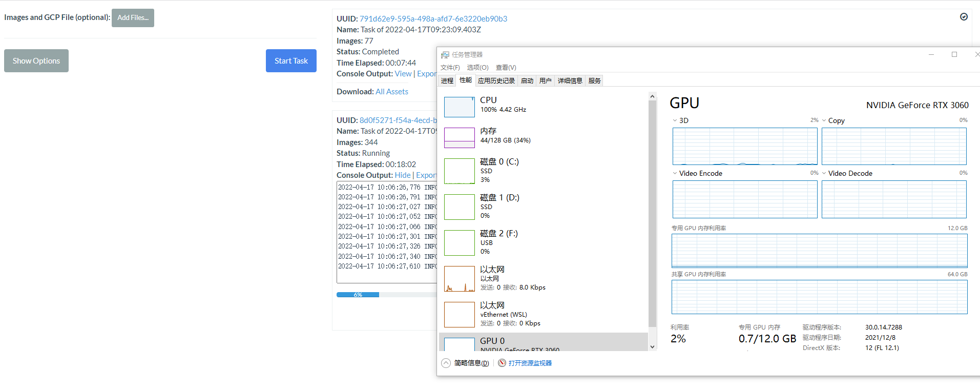Click the Resource Monitor (打开资源监视器) icon
This screenshot has width=980, height=390.
click(x=502, y=363)
